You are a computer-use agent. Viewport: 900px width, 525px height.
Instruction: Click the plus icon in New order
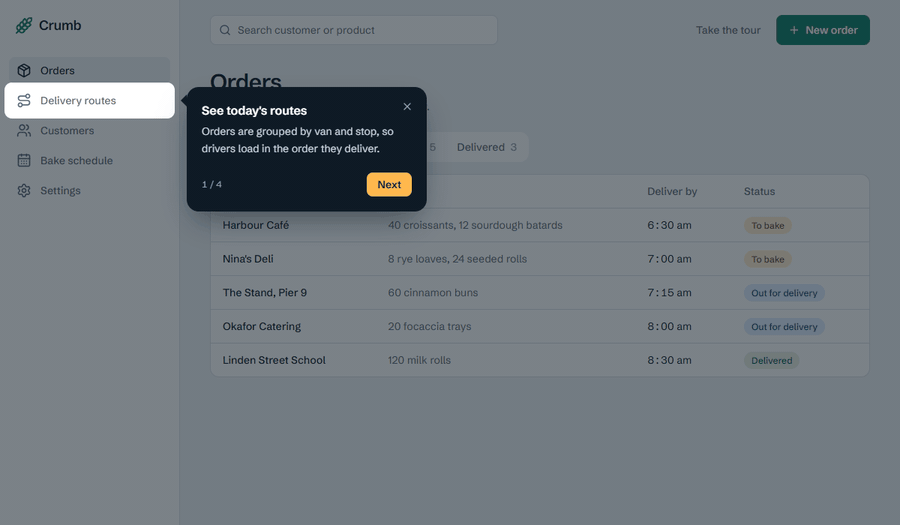coord(794,30)
